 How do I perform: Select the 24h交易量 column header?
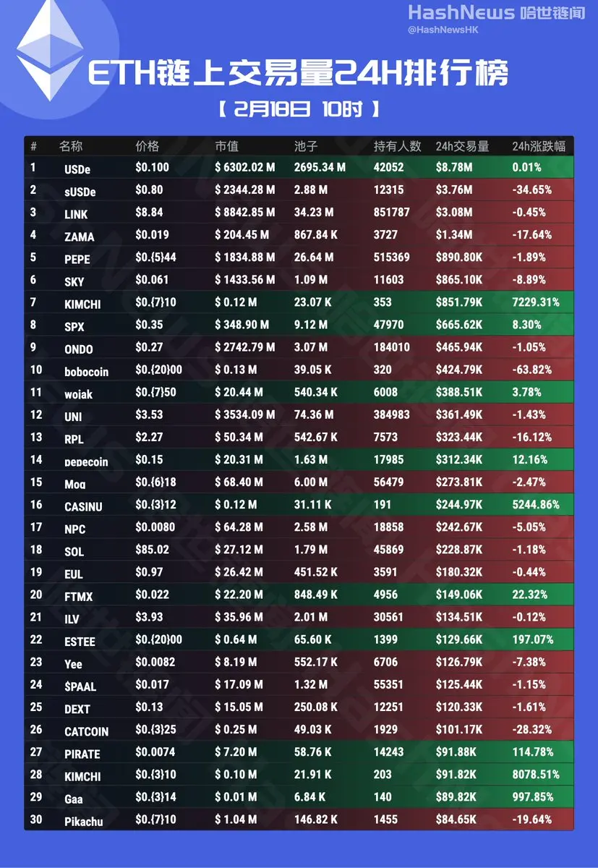click(x=462, y=146)
